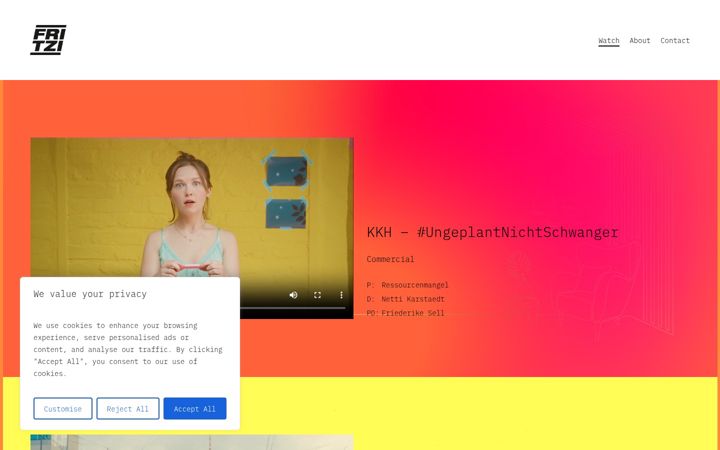
Task: Click the FRITZI logo
Action: (48, 40)
